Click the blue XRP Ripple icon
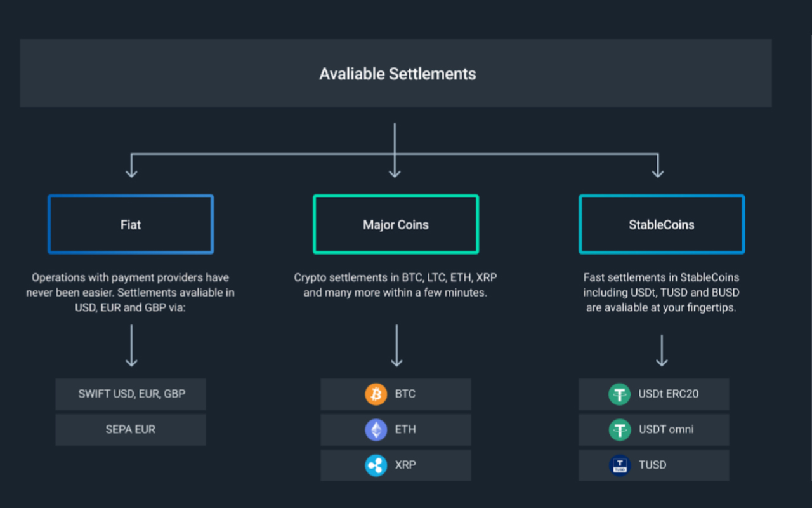Viewport: 812px width, 508px height. coord(376,465)
